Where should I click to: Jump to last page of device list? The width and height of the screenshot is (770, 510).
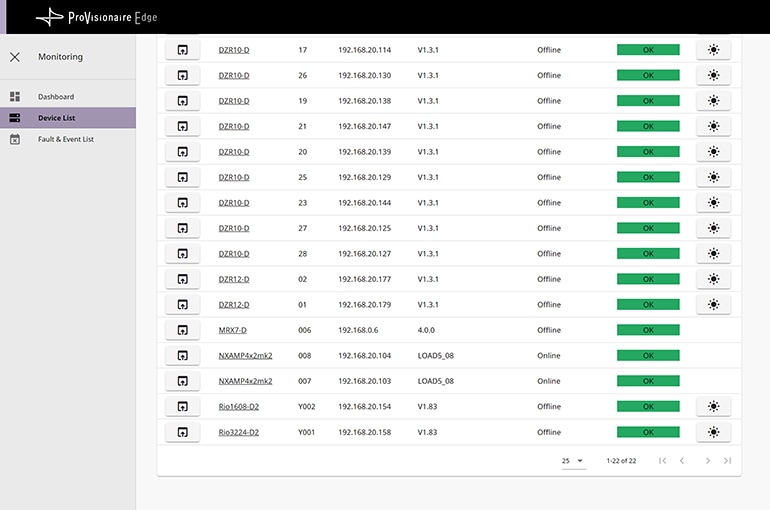pyautogui.click(x=727, y=461)
